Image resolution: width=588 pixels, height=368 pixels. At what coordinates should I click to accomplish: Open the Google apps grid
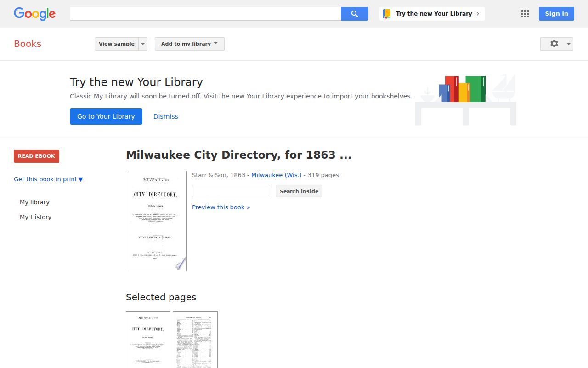click(x=525, y=14)
